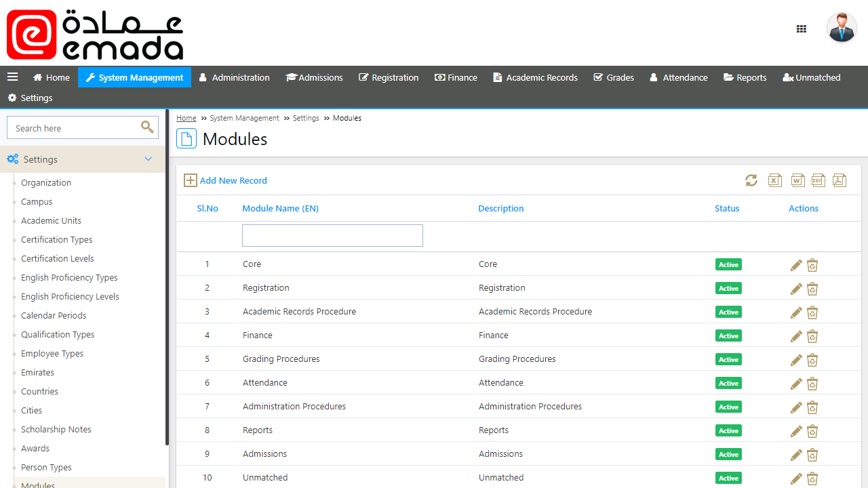Open the Attendance menu
868x488 pixels.
[678, 77]
